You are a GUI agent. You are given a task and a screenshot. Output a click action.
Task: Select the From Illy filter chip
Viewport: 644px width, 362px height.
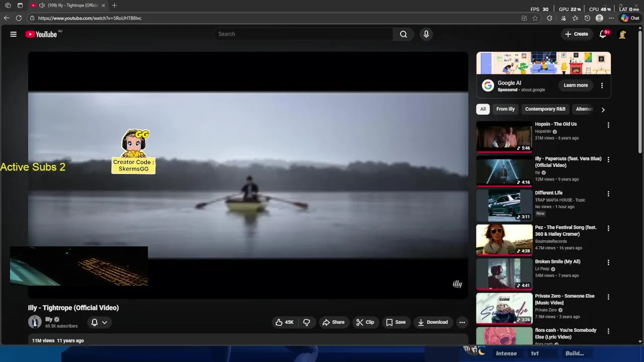[x=506, y=109]
